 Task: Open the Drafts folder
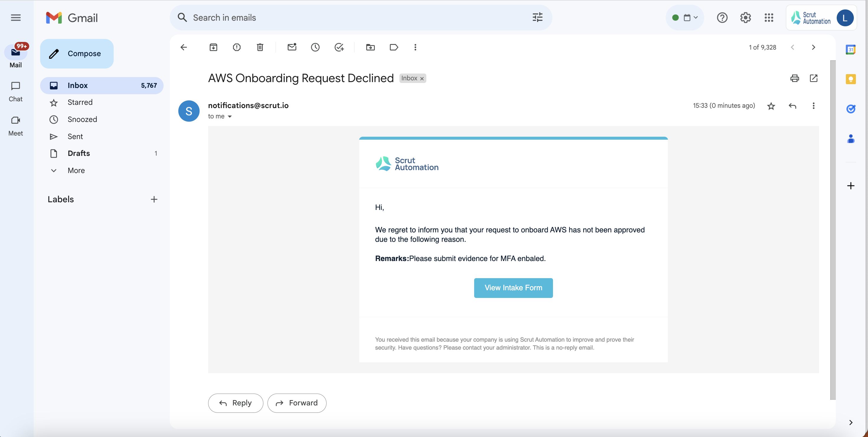102,154
